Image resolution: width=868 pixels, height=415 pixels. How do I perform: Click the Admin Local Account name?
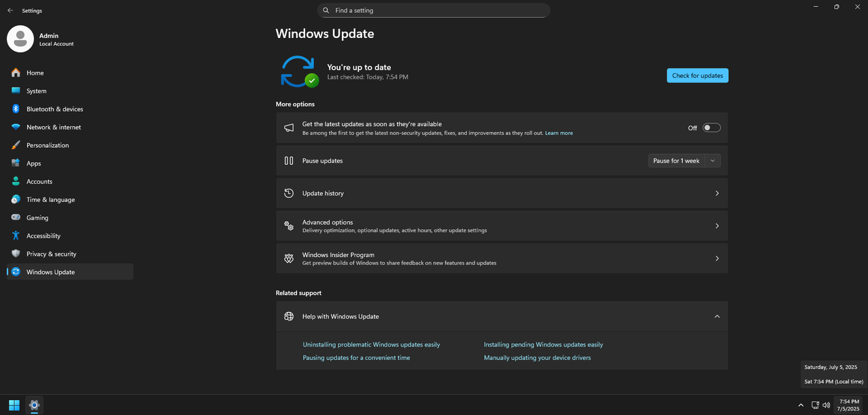(x=56, y=39)
